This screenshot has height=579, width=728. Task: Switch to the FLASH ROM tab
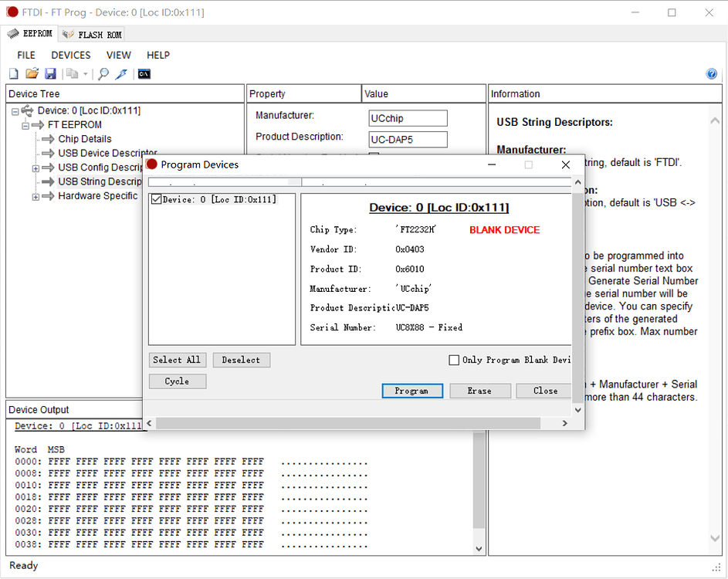coord(93,35)
